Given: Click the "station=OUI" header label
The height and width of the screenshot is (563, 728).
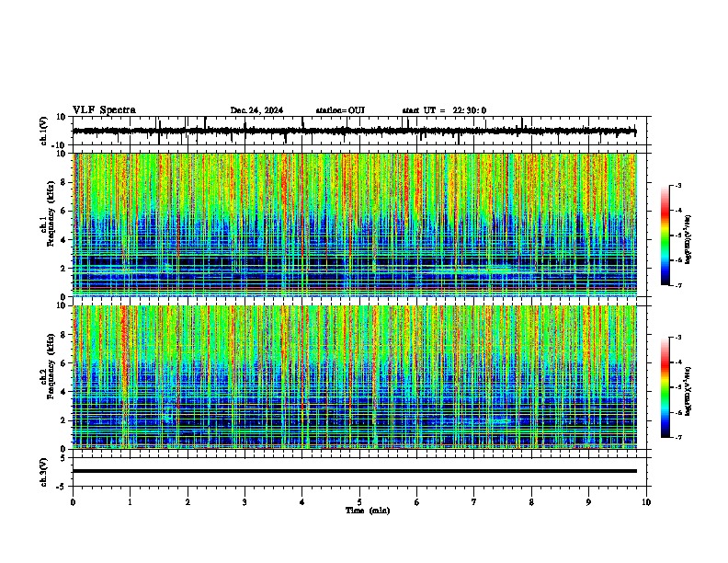Looking at the screenshot, I should (340, 110).
